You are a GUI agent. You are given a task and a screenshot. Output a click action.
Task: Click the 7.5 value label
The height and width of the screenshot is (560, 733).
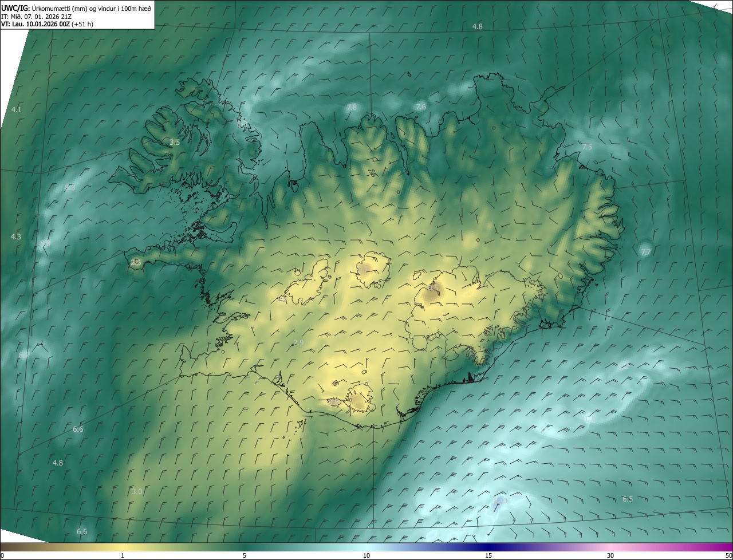click(587, 147)
